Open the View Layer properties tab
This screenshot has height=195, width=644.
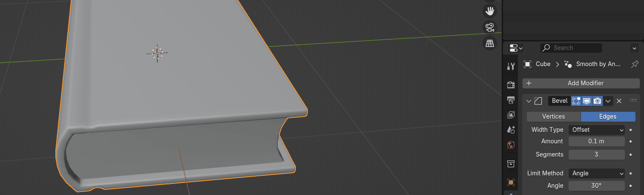pyautogui.click(x=511, y=115)
